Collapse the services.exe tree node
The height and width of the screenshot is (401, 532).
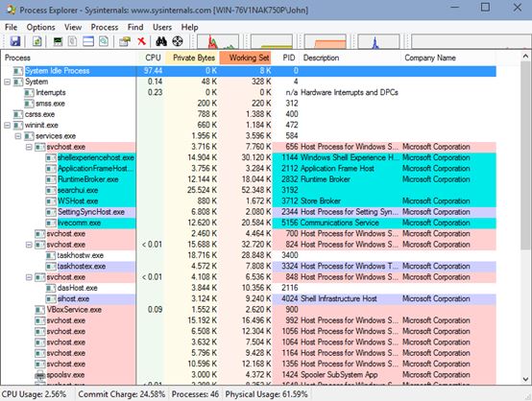(18, 136)
